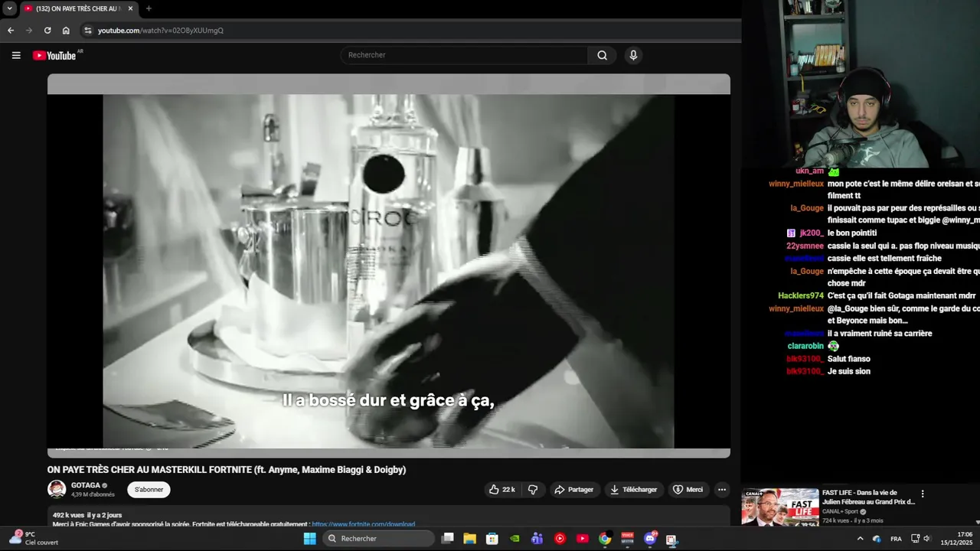Open the Voicemeeter taskbar icon
This screenshot has height=551, width=980.
[x=627, y=539]
